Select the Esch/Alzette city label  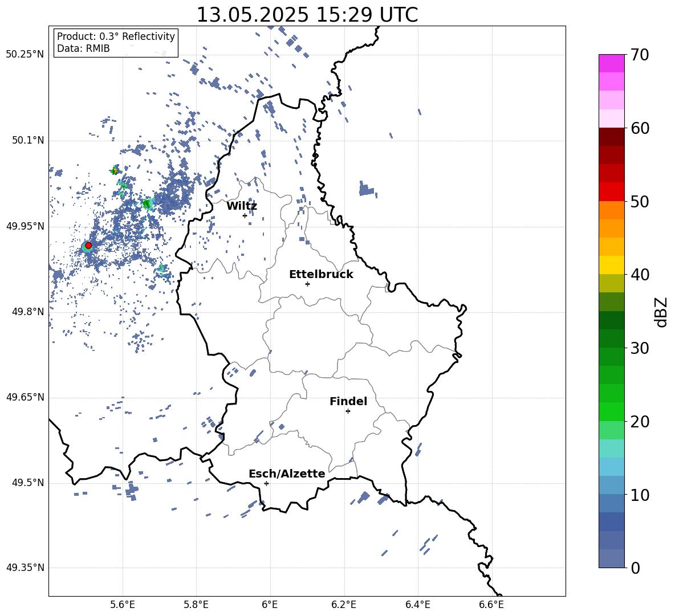[287, 474]
